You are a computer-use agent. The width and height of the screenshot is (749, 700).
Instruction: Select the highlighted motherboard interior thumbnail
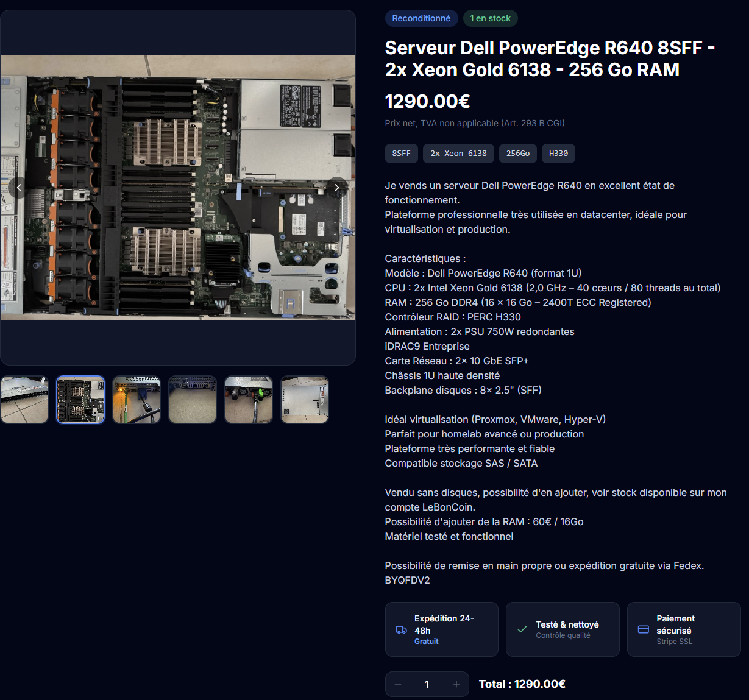click(x=80, y=400)
